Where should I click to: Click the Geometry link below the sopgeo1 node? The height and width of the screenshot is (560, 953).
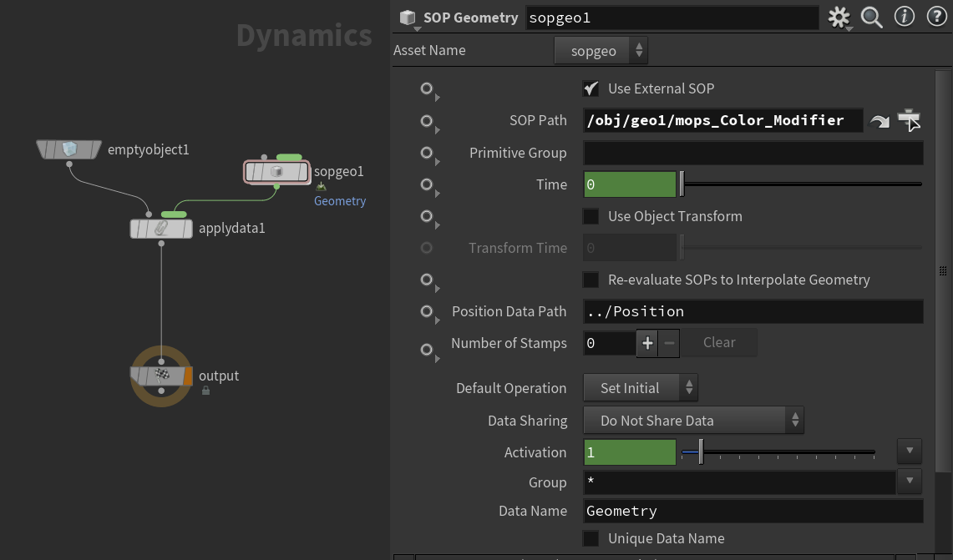(339, 200)
